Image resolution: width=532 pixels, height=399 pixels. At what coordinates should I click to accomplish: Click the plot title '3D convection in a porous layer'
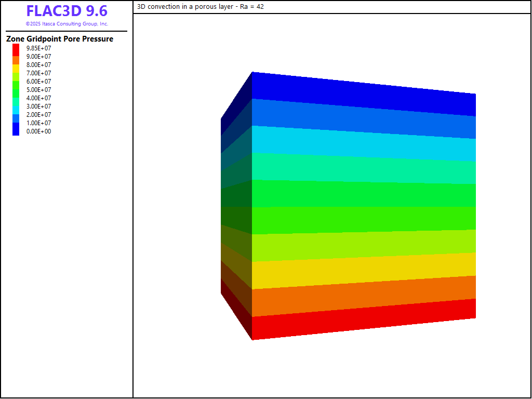pyautogui.click(x=201, y=7)
